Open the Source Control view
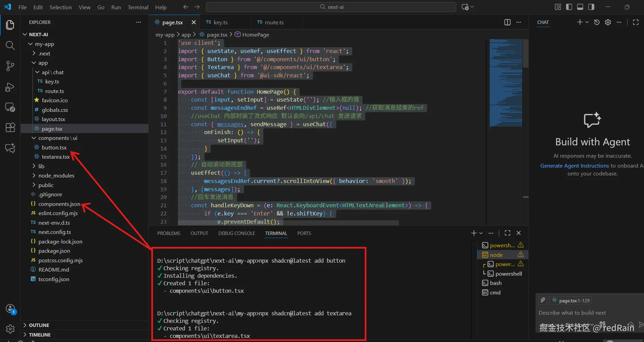Viewport: 644px width, 342px height. click(10, 66)
